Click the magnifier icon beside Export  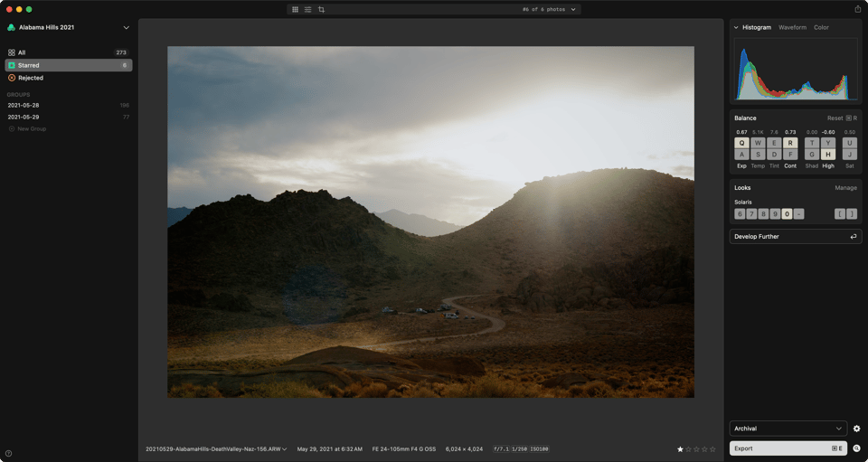856,448
